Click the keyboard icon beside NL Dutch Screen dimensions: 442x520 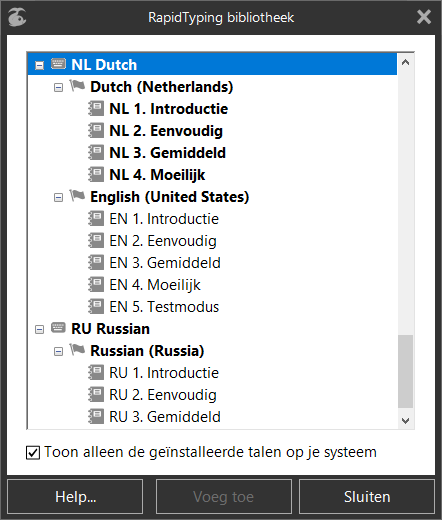coord(58,63)
